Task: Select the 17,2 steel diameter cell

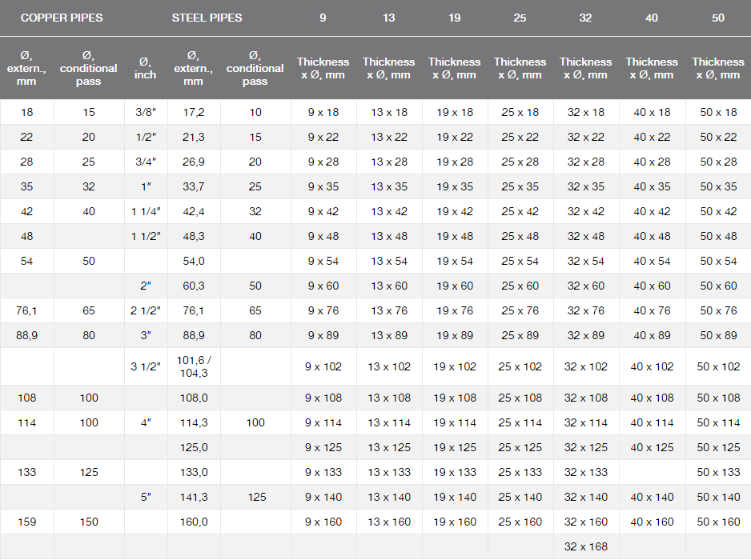Action: [194, 112]
